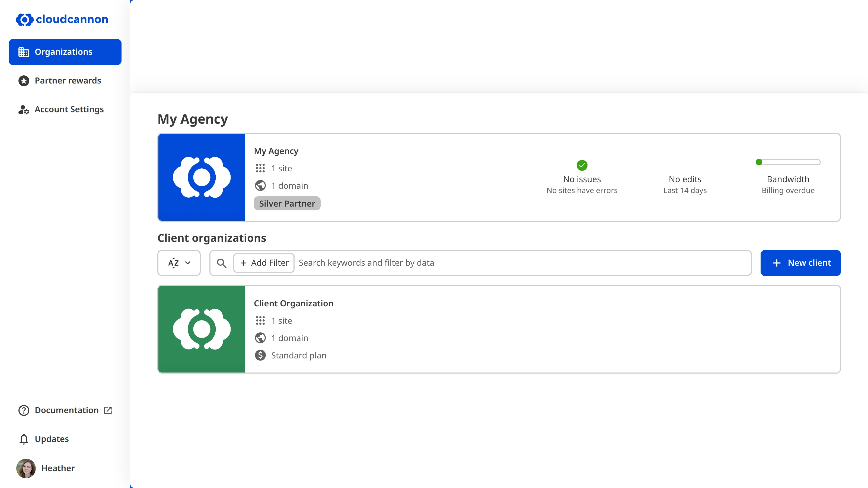868x488 pixels.
Task: Open Heather's user profile menu
Action: click(x=65, y=468)
